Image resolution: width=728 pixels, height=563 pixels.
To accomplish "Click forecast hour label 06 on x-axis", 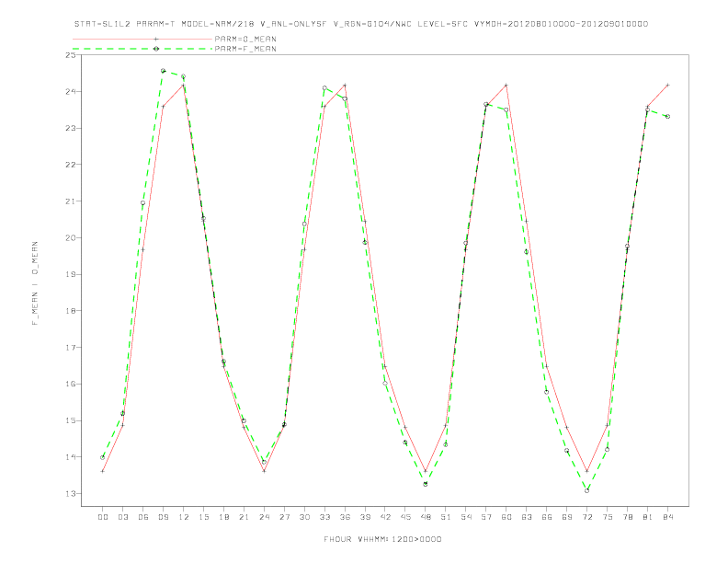I will (143, 517).
